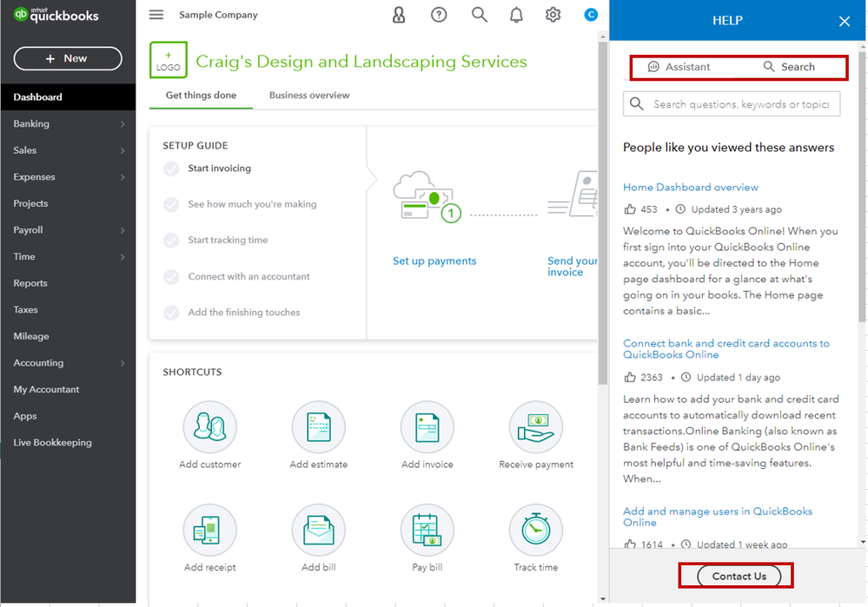Open Connect bank and credit card accounts article
Viewport: 868px width, 607px height.
click(726, 348)
